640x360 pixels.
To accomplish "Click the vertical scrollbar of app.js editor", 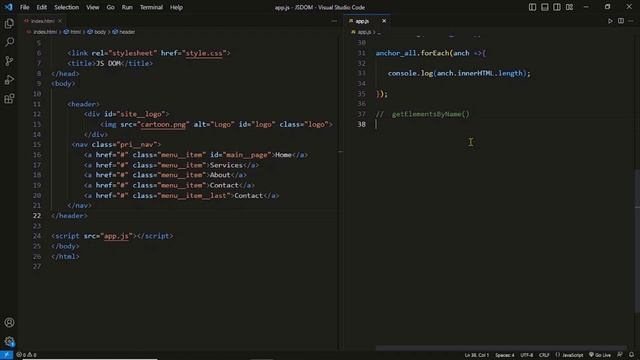I will click(x=637, y=241).
